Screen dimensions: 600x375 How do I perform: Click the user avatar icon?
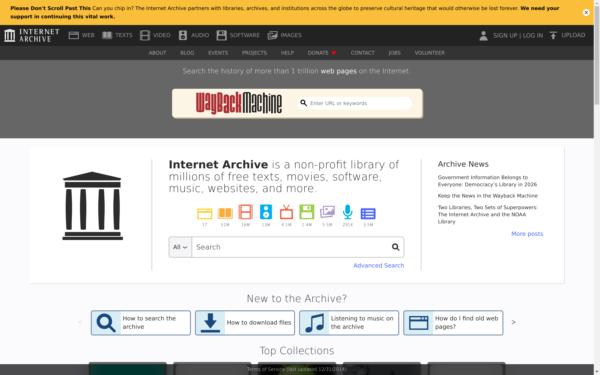(x=484, y=36)
